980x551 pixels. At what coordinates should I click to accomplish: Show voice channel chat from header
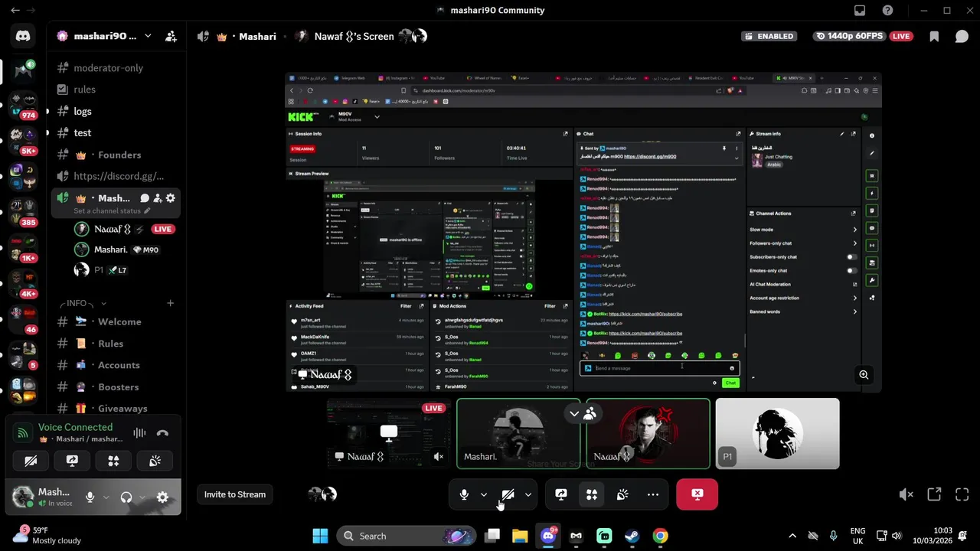pos(962,36)
